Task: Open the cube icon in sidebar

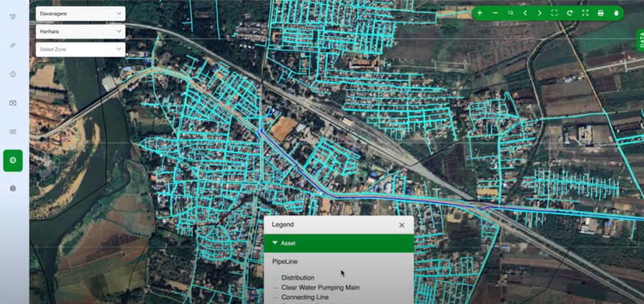Action: (x=13, y=188)
